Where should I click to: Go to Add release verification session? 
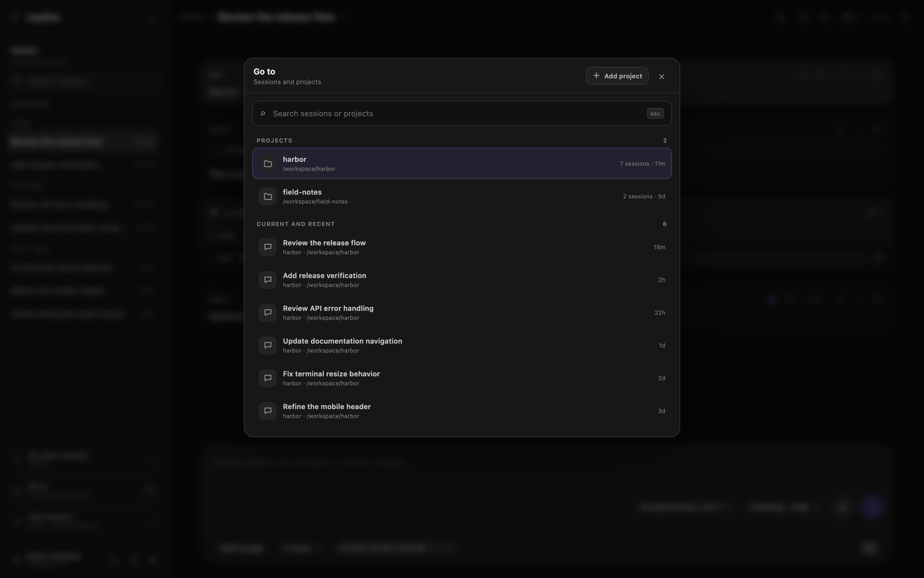click(462, 280)
